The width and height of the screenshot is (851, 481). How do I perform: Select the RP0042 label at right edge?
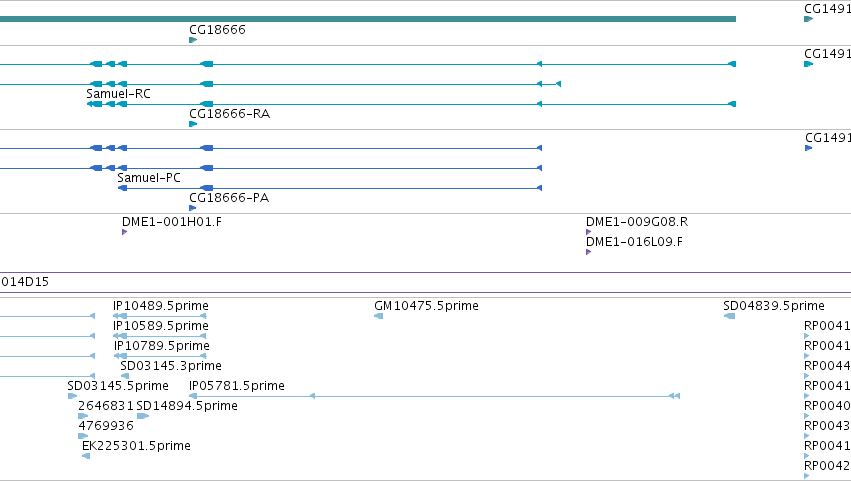click(x=827, y=466)
